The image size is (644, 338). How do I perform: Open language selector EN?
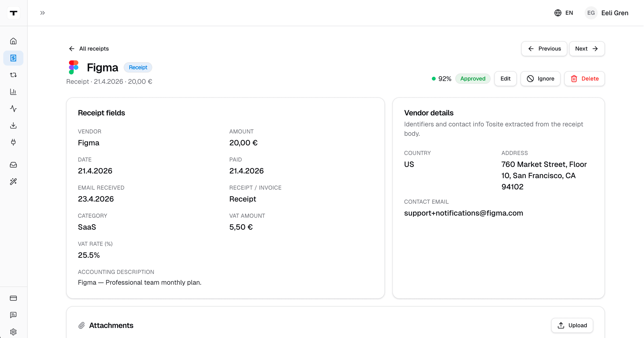(564, 13)
